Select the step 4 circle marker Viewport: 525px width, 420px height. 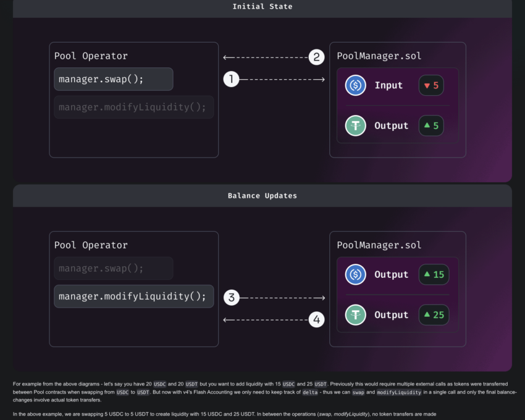pyautogui.click(x=316, y=319)
